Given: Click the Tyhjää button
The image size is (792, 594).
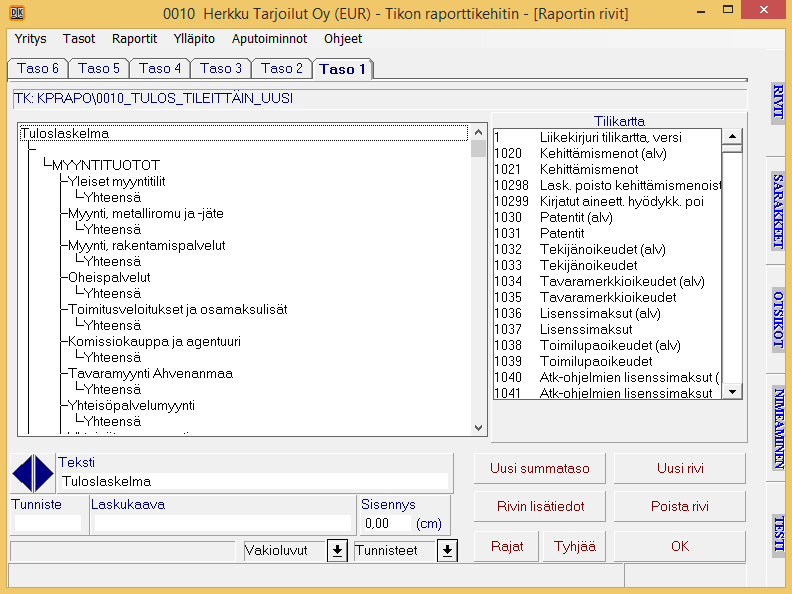Looking at the screenshot, I should tap(574, 546).
